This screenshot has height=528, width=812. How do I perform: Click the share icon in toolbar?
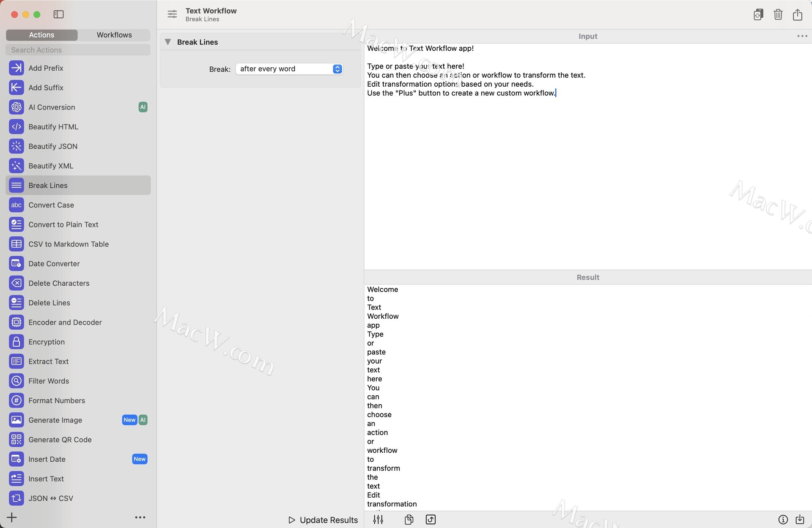797,14
